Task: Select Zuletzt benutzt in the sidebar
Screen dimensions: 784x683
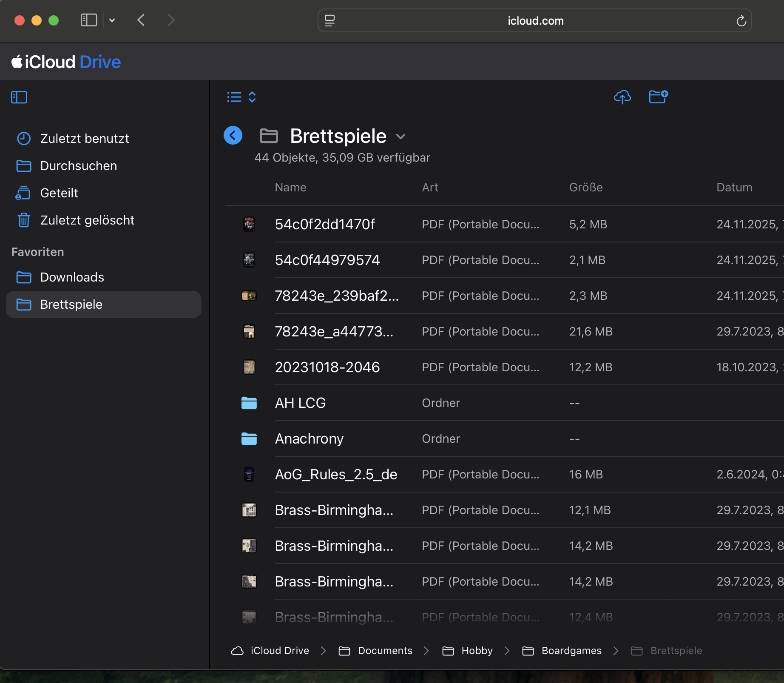Action: tap(84, 139)
